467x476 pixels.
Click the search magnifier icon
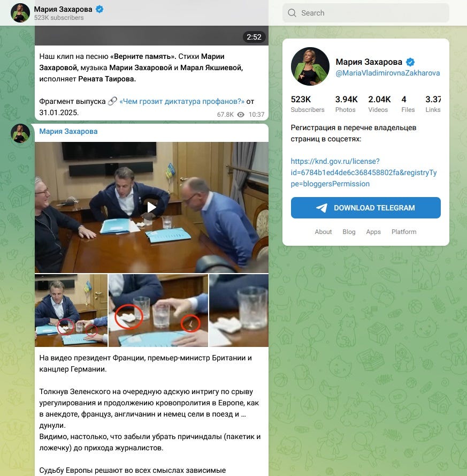(292, 13)
